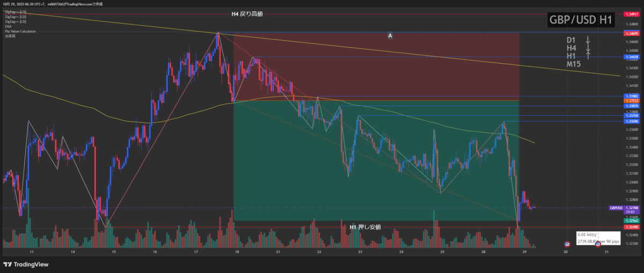Click the 0.02 lot(s) pip value tooltip
644x273 pixels.
click(x=598, y=238)
